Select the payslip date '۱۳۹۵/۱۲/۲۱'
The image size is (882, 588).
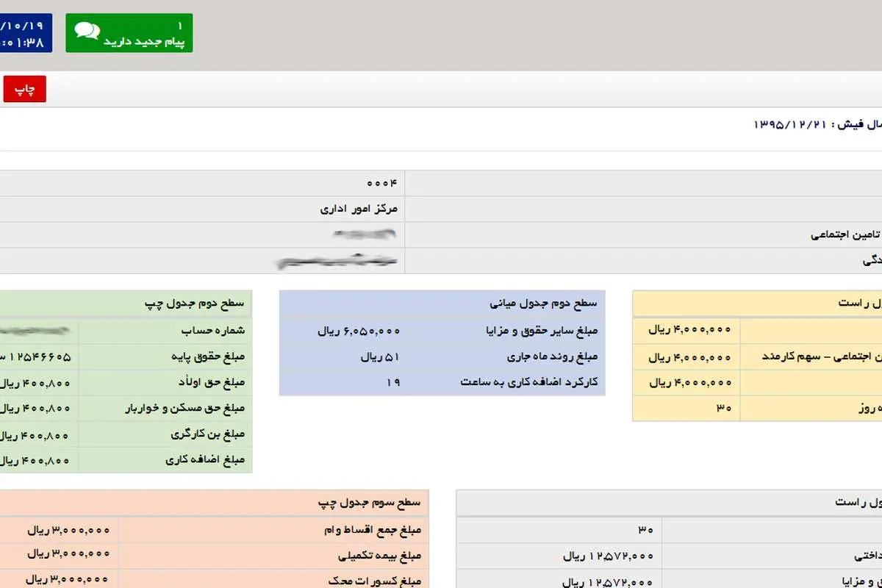(x=789, y=125)
